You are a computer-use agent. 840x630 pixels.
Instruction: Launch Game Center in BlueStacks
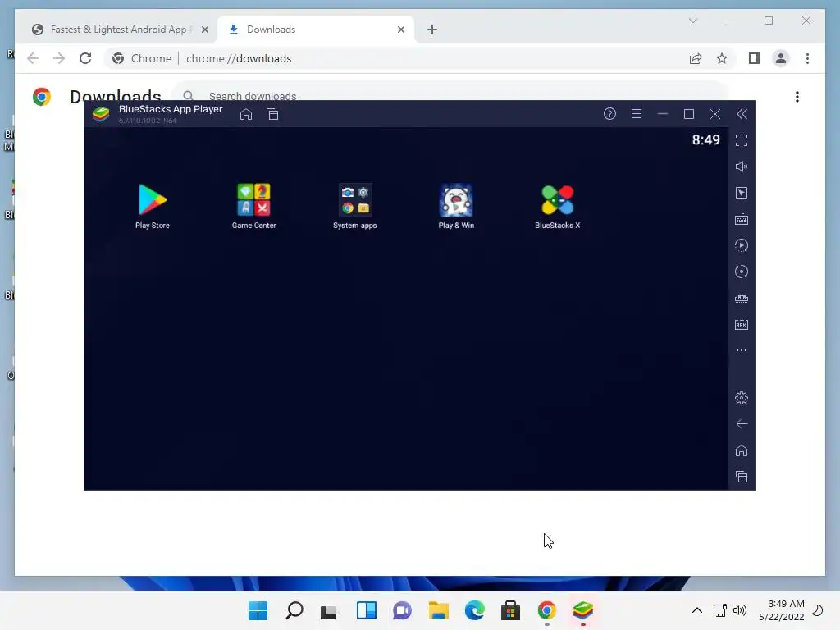(x=254, y=206)
